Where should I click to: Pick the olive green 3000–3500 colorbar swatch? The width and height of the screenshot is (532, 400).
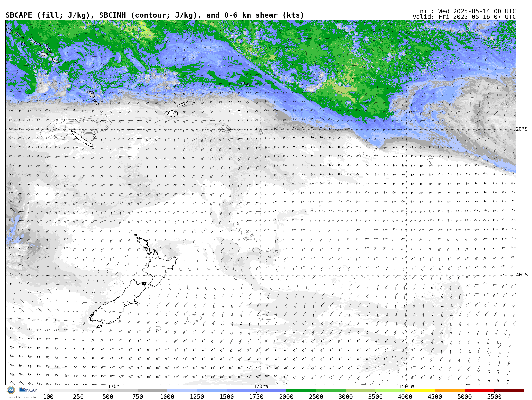360,391
